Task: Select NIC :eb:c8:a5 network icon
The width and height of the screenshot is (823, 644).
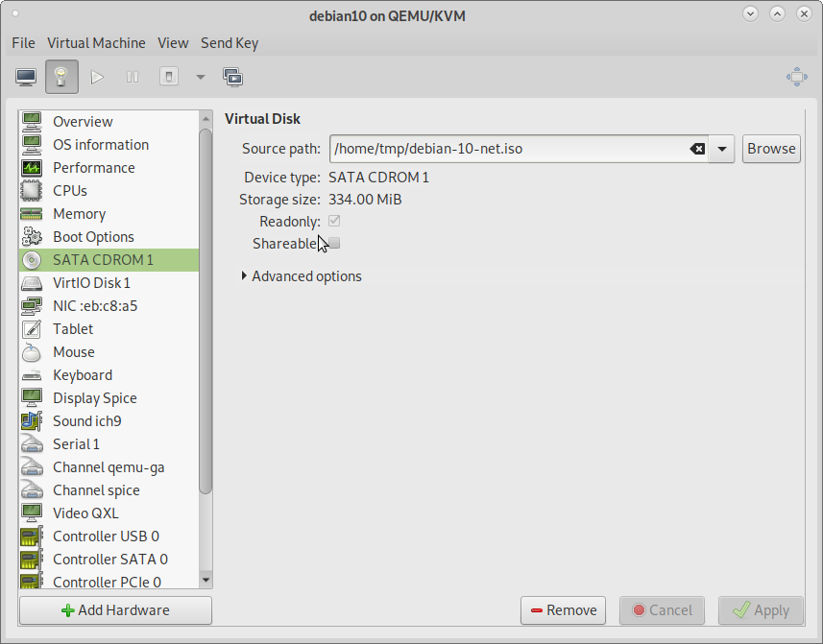Action: [32, 306]
